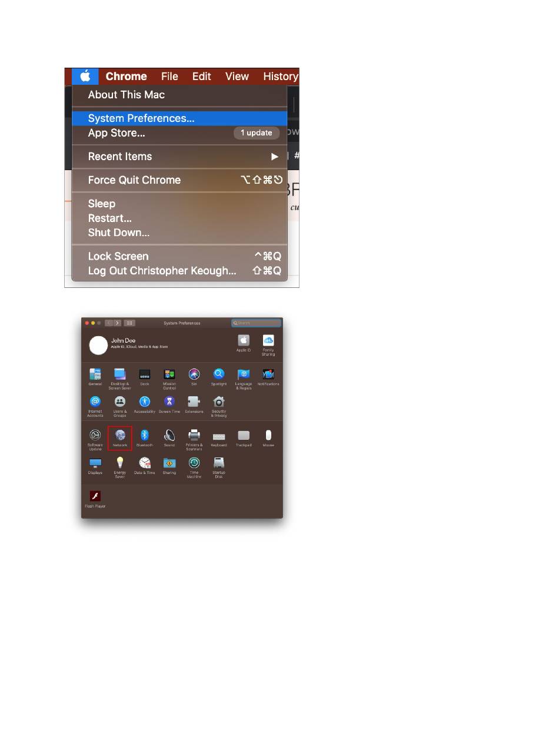Image resolution: width=559 pixels, height=756 pixels.
Task: Choose About This Mac
Action: (179, 95)
